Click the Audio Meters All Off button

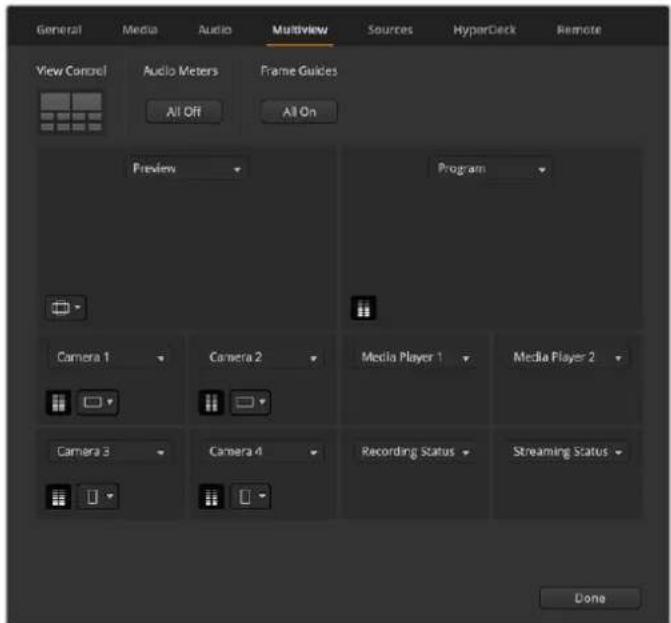click(x=184, y=112)
